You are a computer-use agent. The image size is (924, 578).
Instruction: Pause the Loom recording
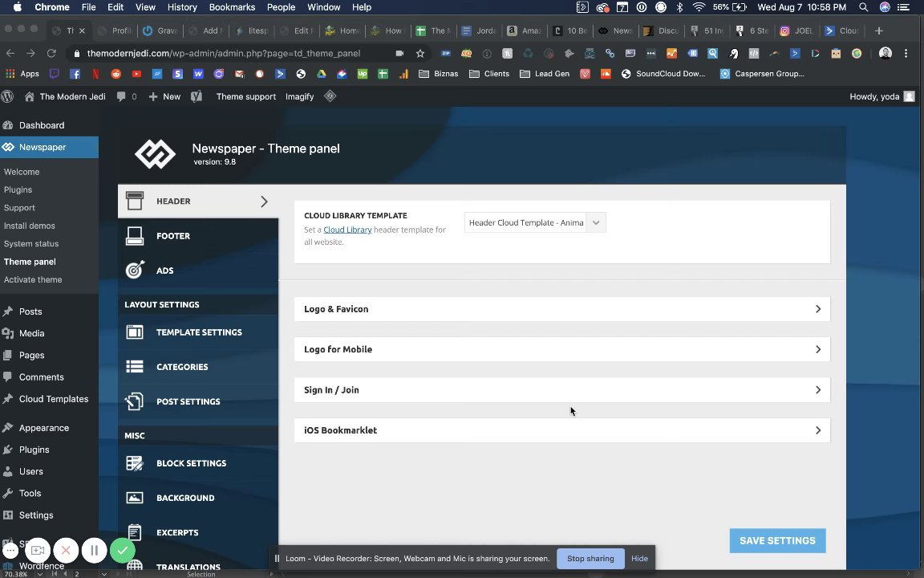(95, 551)
